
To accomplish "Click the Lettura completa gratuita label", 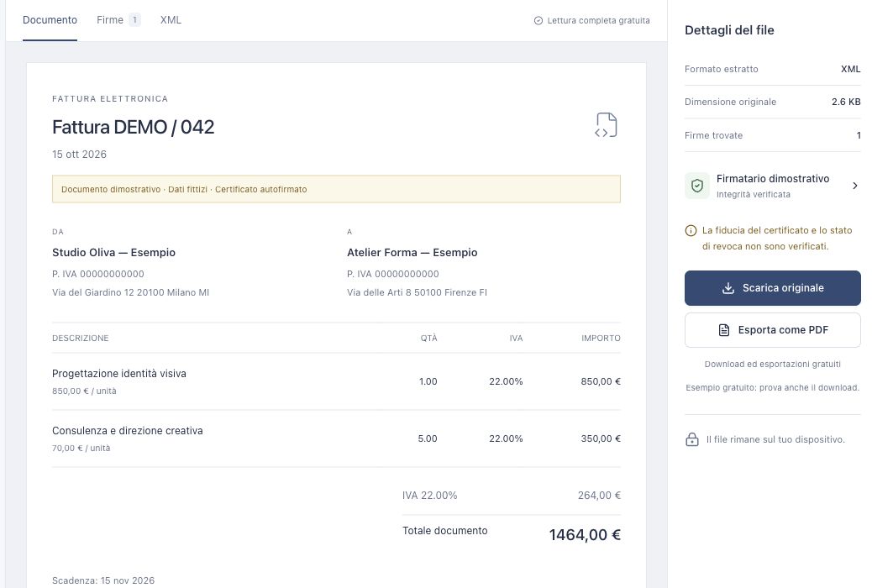I will 598,21.
